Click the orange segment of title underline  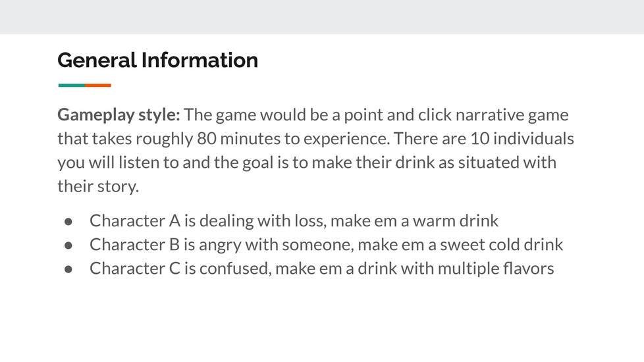click(x=98, y=85)
